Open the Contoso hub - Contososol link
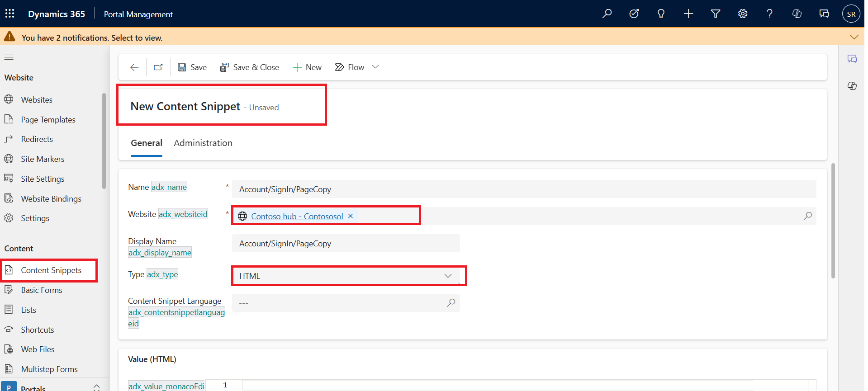This screenshot has width=868, height=391. click(297, 217)
